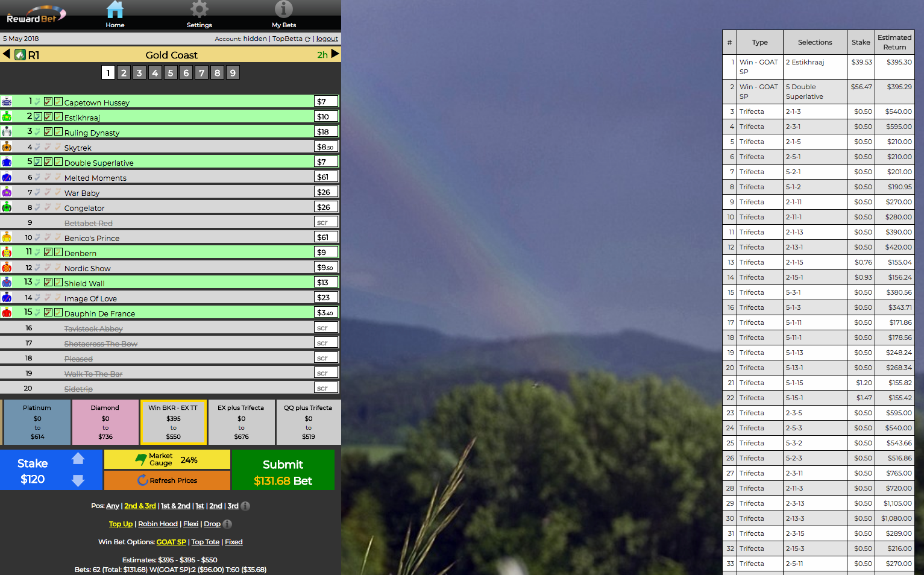Increase stake with the up arrow
Viewport: 924px width, 575px height.
coord(78,459)
